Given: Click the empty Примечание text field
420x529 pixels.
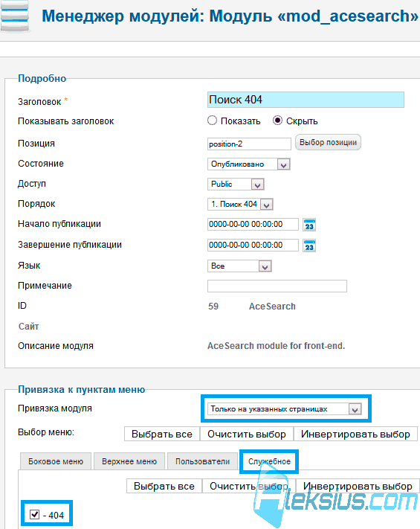Looking at the screenshot, I should (x=277, y=286).
